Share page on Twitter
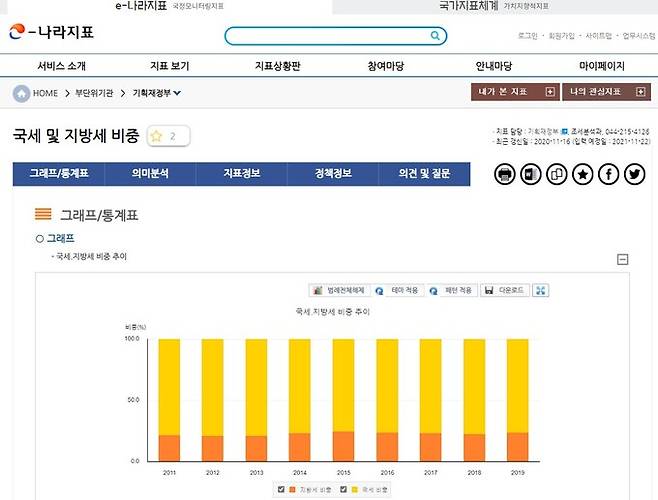This screenshot has width=658, height=500. 634,174
